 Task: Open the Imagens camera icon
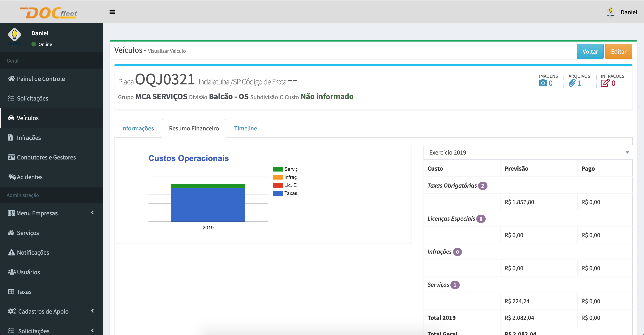(543, 83)
